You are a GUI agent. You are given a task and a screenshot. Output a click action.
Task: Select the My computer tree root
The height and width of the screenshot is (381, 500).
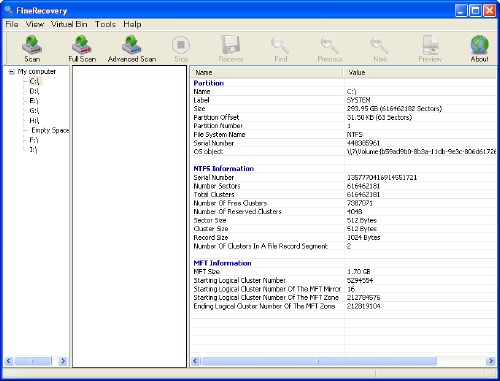click(37, 72)
